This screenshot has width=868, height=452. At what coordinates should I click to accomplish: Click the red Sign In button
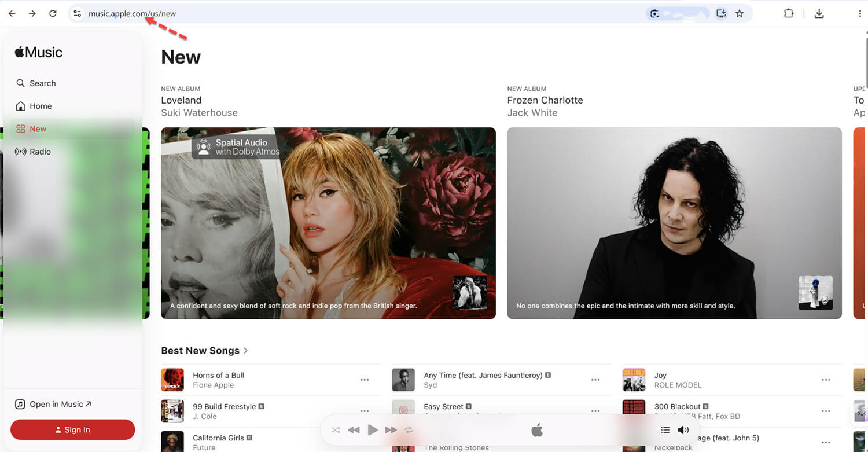coord(72,429)
